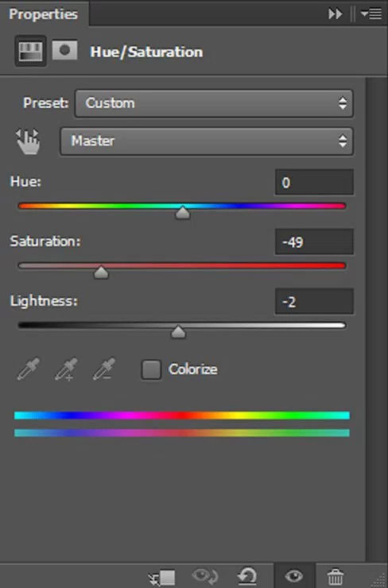Image resolution: width=388 pixels, height=588 pixels.
Task: Choose the Add to Sample eyedropper
Action: 66,369
